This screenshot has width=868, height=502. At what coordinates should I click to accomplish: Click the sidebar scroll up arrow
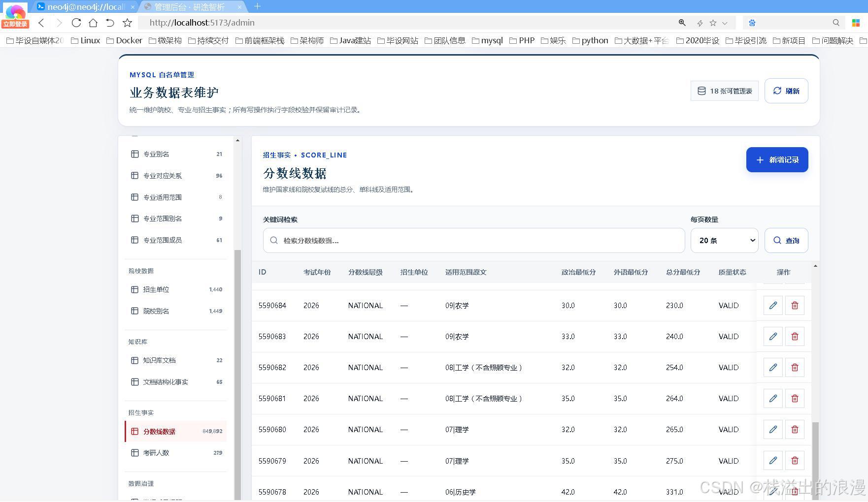tap(237, 141)
